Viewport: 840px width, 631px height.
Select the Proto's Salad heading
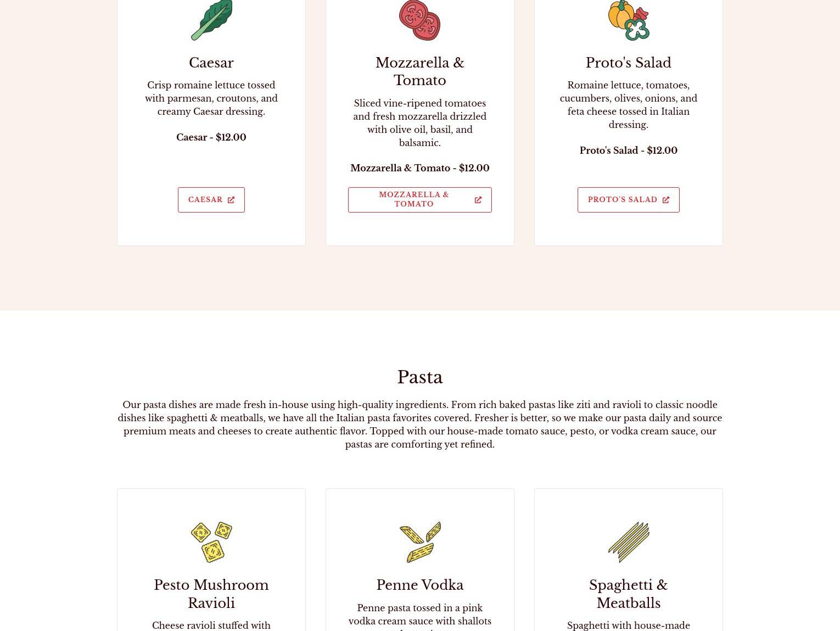point(629,63)
